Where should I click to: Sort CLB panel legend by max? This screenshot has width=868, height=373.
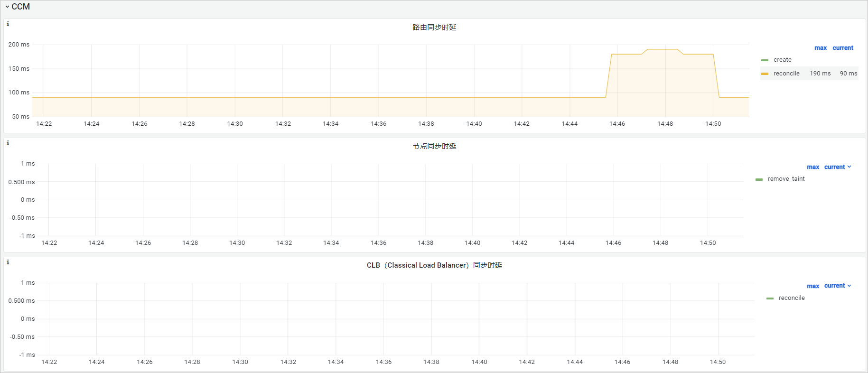(813, 286)
